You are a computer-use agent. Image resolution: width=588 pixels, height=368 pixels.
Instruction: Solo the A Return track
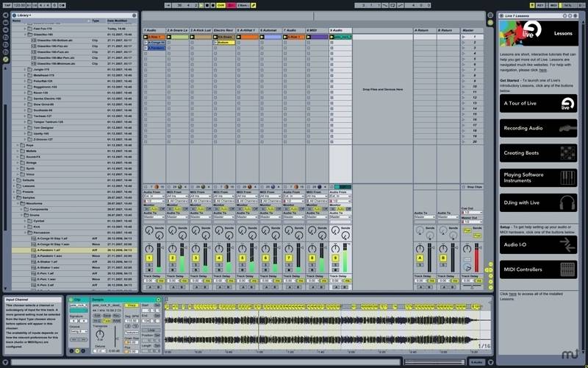(x=420, y=265)
